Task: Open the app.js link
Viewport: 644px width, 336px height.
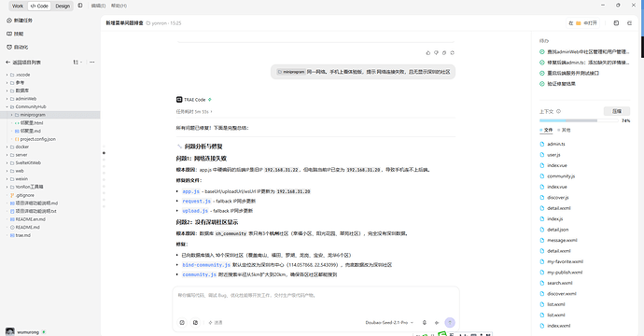Action: pyautogui.click(x=191, y=191)
